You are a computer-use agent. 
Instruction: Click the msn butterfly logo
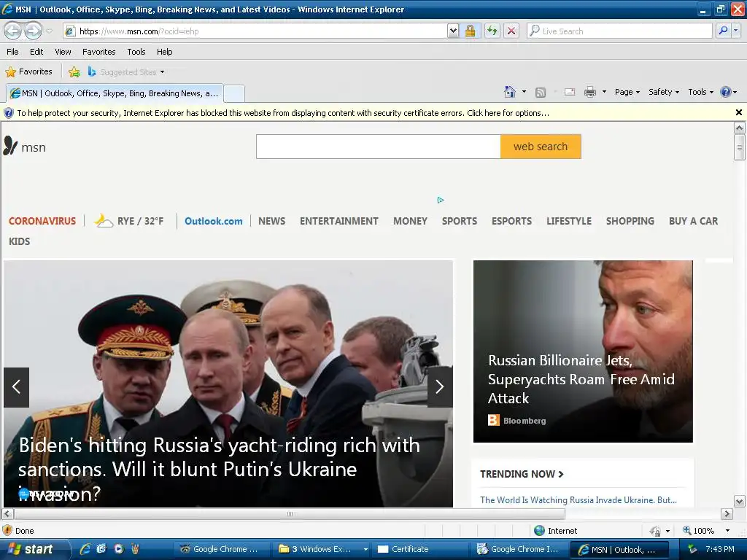pyautogui.click(x=25, y=147)
